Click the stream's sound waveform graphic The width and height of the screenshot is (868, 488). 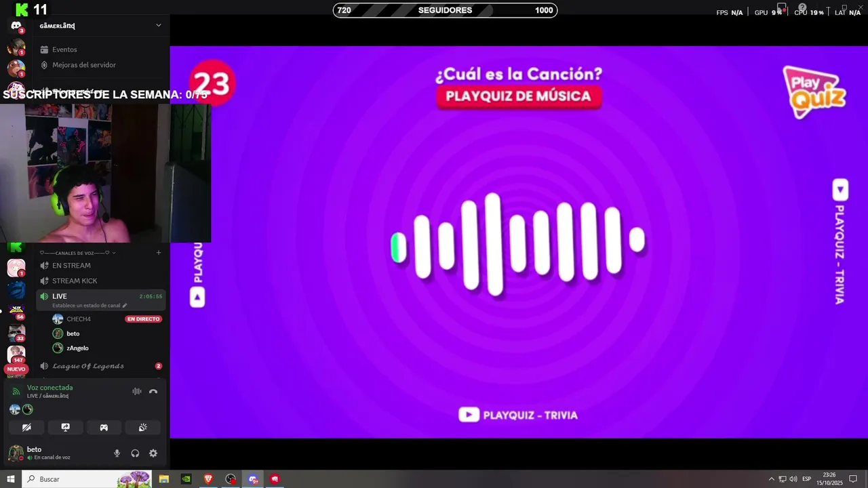pos(518,245)
